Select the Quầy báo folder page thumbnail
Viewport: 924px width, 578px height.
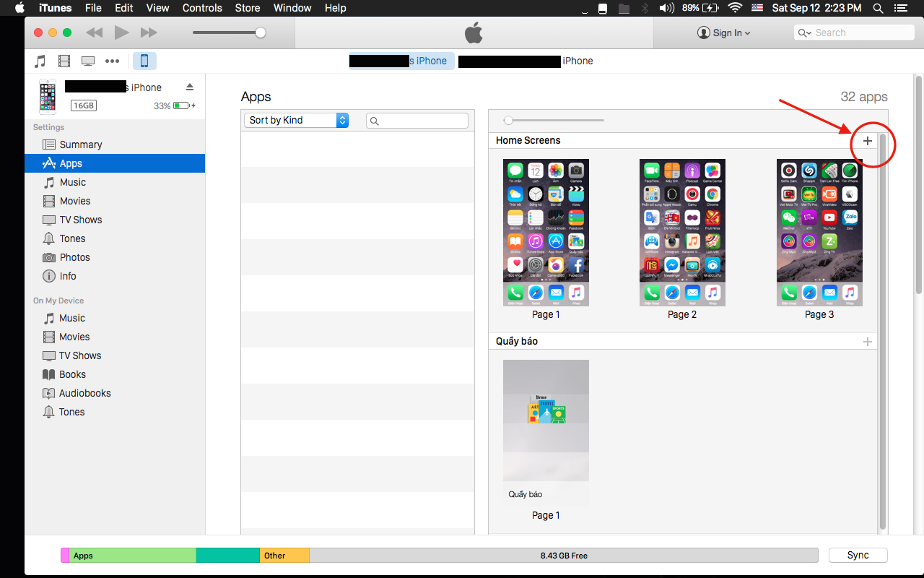click(546, 433)
